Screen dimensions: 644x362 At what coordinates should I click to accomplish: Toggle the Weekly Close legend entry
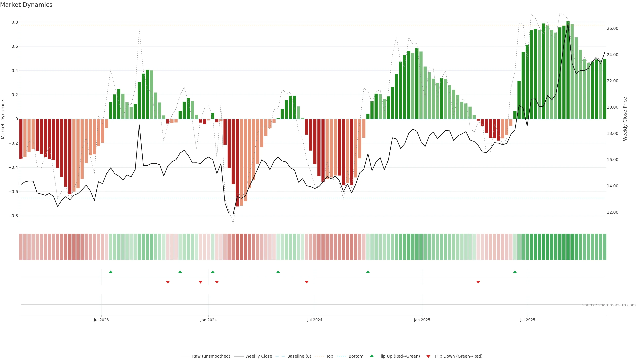pos(258,356)
